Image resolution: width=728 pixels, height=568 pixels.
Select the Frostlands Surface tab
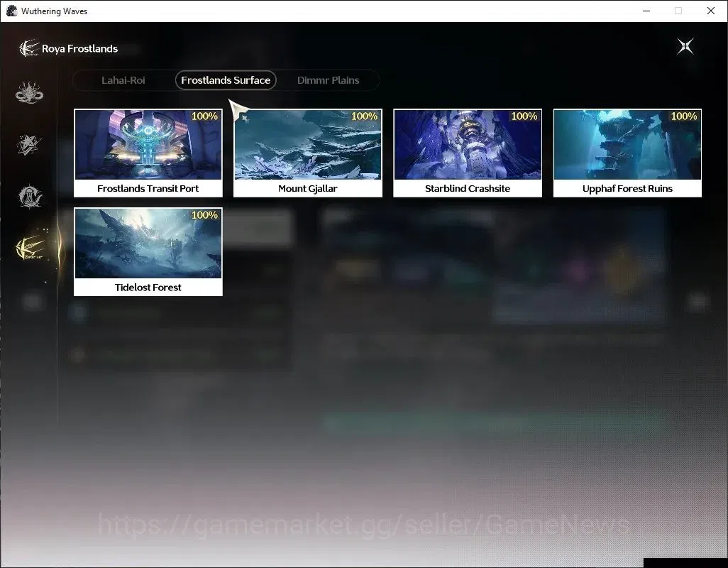coord(226,80)
